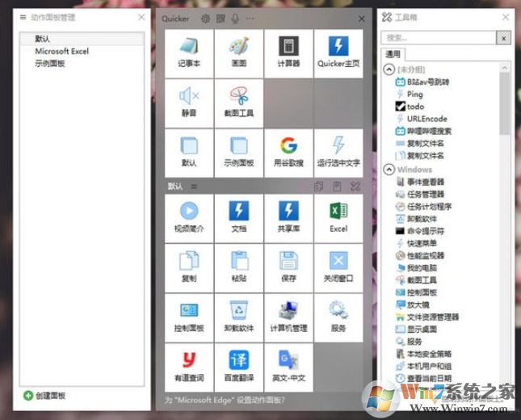Image resolution: width=521 pixels, height=420 pixels.
Task: Click the 粘贴 paste action
Action: [239, 268]
